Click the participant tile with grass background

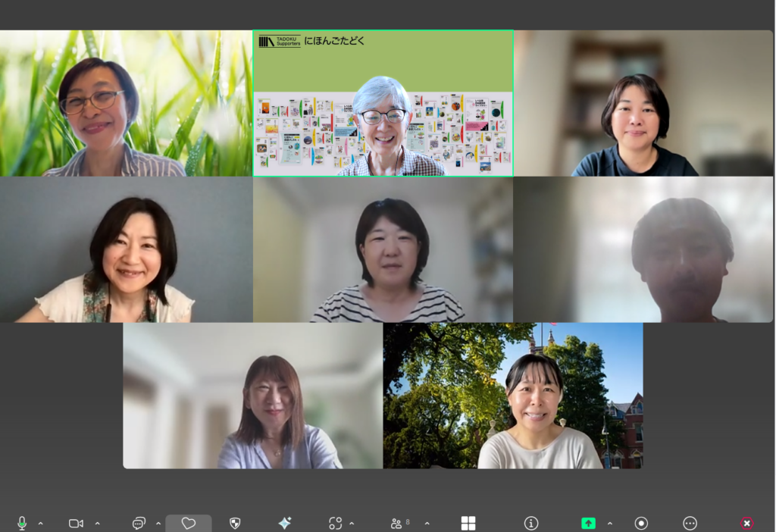[x=126, y=103]
